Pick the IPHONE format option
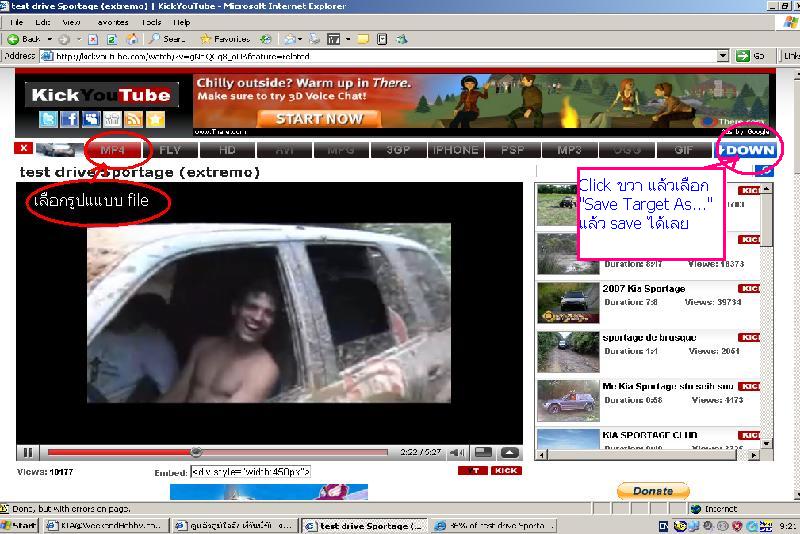This screenshot has width=800, height=534. [x=455, y=150]
